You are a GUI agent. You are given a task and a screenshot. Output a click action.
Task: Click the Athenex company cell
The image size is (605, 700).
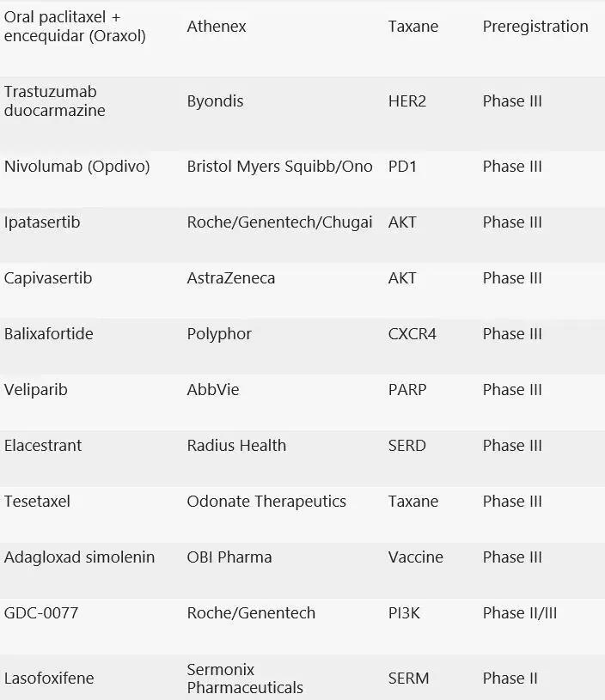(217, 27)
